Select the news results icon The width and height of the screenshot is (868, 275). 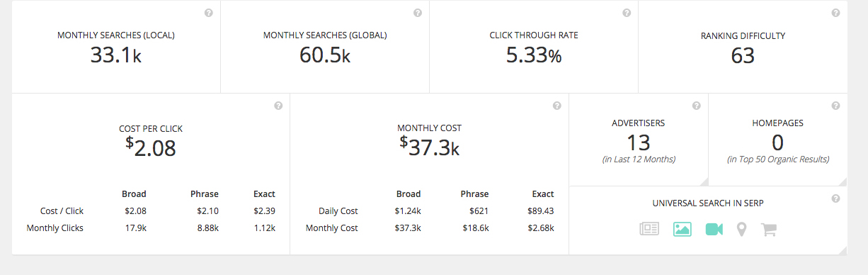tap(649, 230)
